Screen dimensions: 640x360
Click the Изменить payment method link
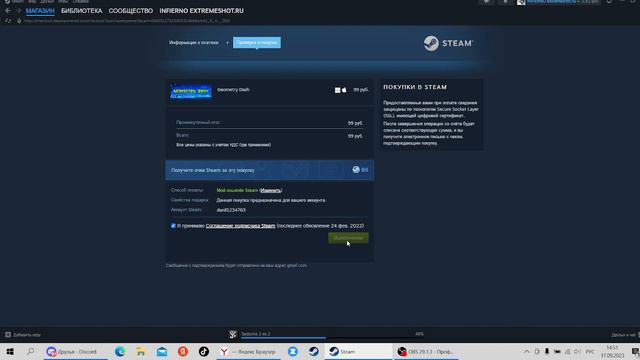(x=271, y=190)
